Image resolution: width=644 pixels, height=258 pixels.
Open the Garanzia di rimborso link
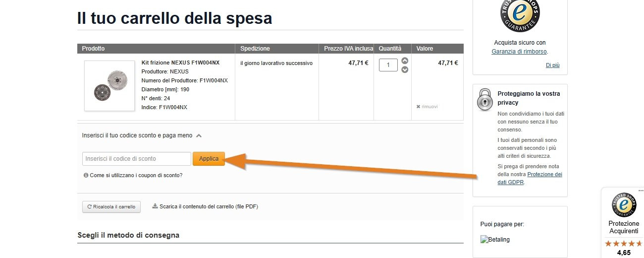[519, 52]
